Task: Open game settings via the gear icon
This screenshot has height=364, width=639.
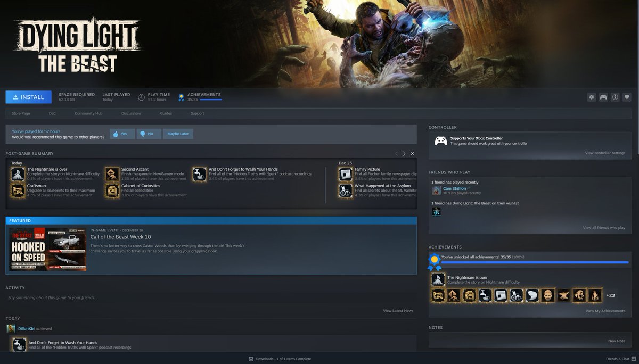Action: pos(591,97)
